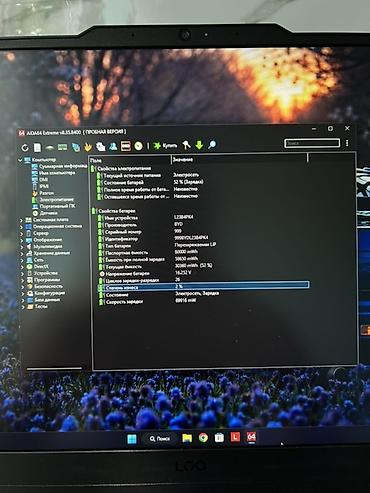Open the three-dot menu beside the search box
Viewport: 370px width, 493px height.
(347, 143)
